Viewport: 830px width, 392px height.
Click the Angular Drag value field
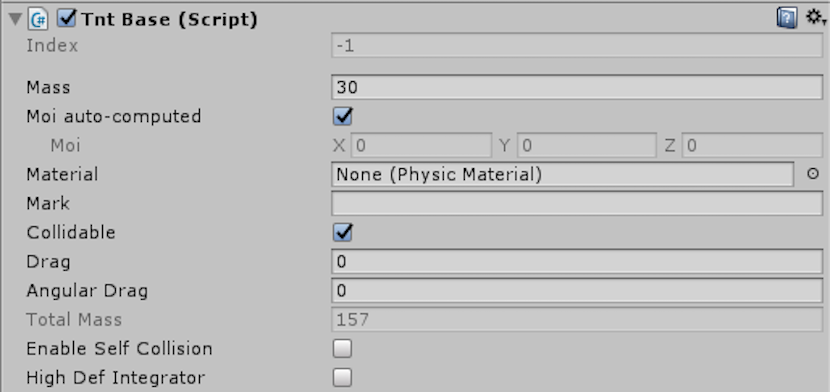[x=577, y=290]
